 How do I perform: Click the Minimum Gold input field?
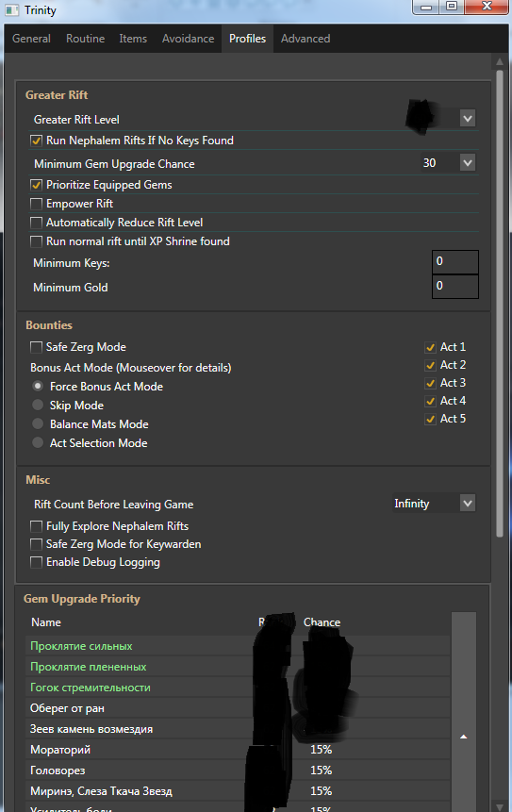coord(455,287)
